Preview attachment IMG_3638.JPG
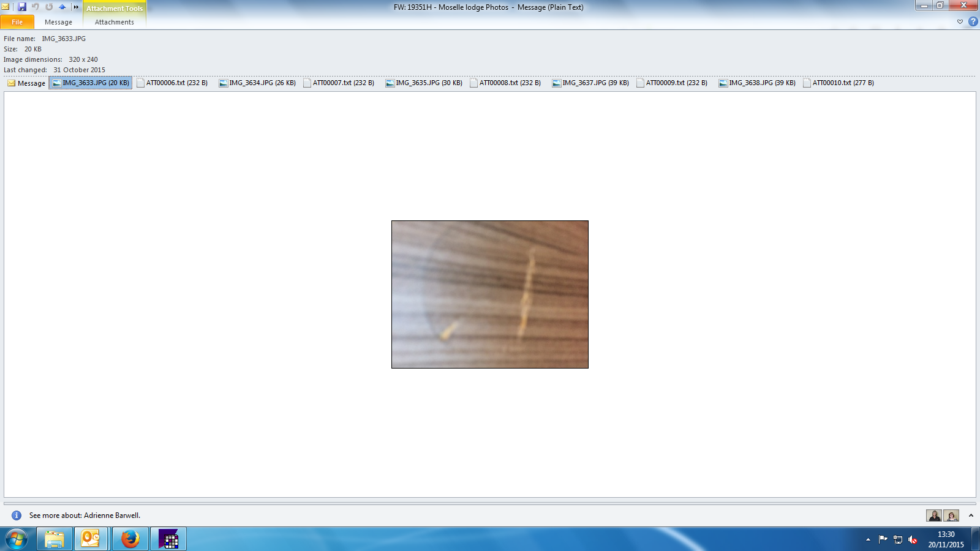980x551 pixels. (757, 83)
